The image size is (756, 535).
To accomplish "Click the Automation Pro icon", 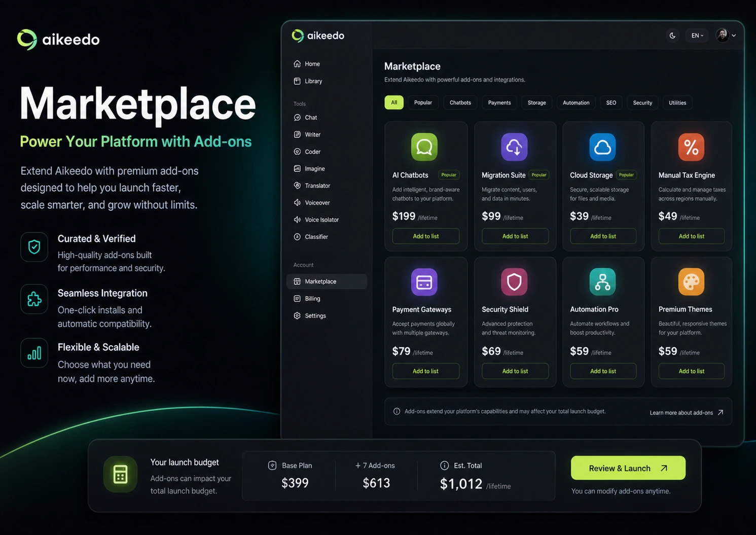I will pos(602,282).
